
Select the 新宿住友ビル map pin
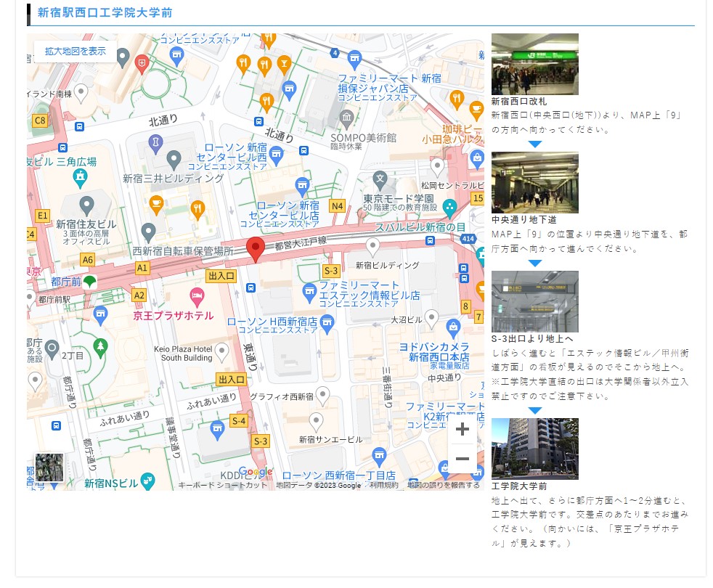pyautogui.click(x=86, y=205)
